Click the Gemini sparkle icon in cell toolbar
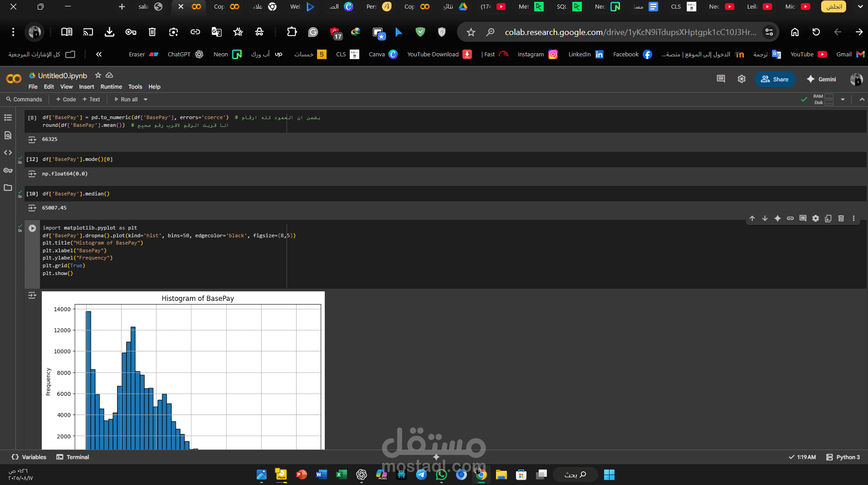The height and width of the screenshot is (485, 868). point(778,219)
